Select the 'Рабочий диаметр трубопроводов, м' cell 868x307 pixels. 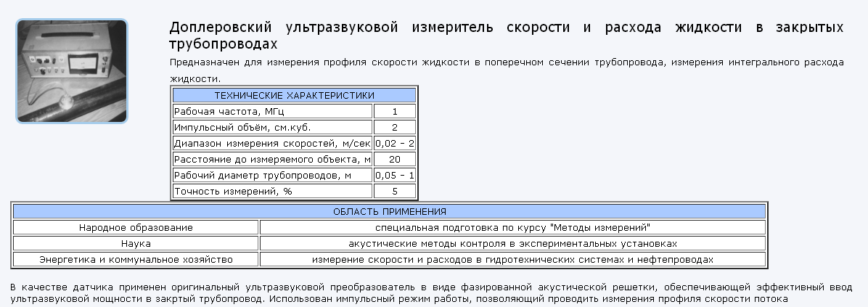272,176
